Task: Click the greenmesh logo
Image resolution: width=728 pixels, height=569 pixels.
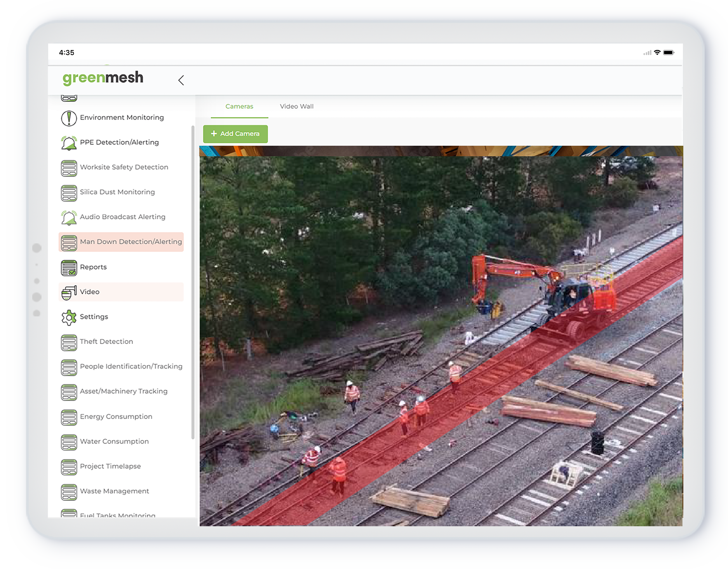Action: [103, 78]
